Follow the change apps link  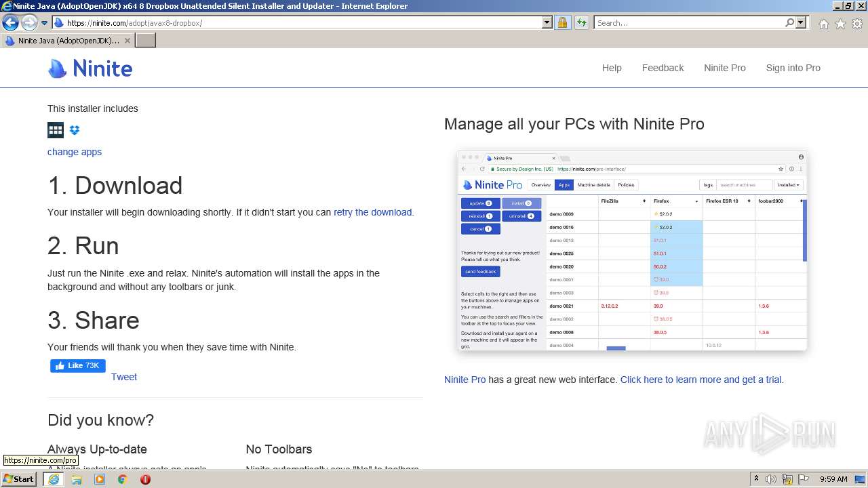[75, 152]
